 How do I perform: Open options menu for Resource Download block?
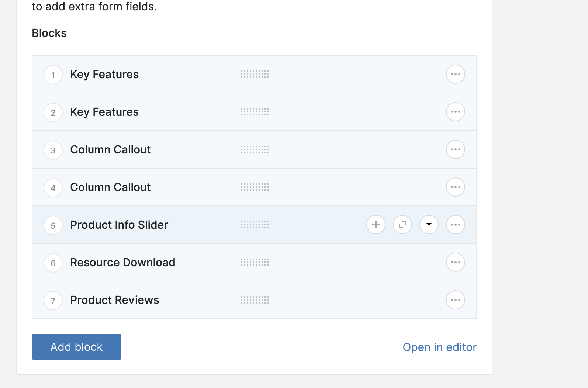(x=455, y=262)
